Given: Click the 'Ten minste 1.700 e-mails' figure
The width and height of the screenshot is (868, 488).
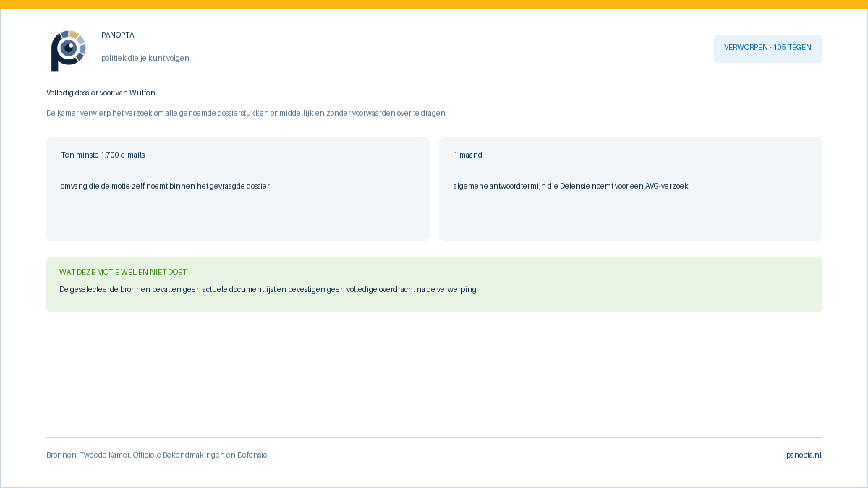Looking at the screenshot, I should 103,155.
